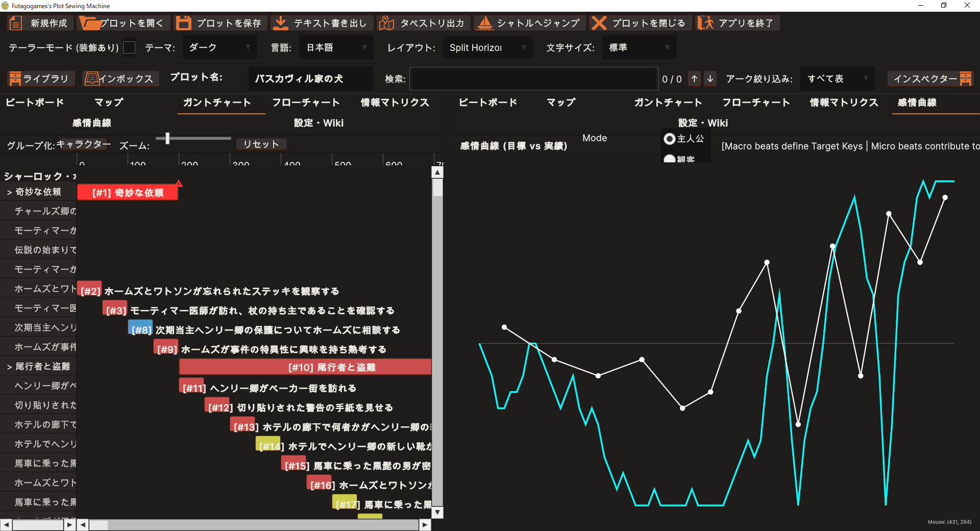
Task: Click row-list left scroll arrow
Action: pos(6,525)
